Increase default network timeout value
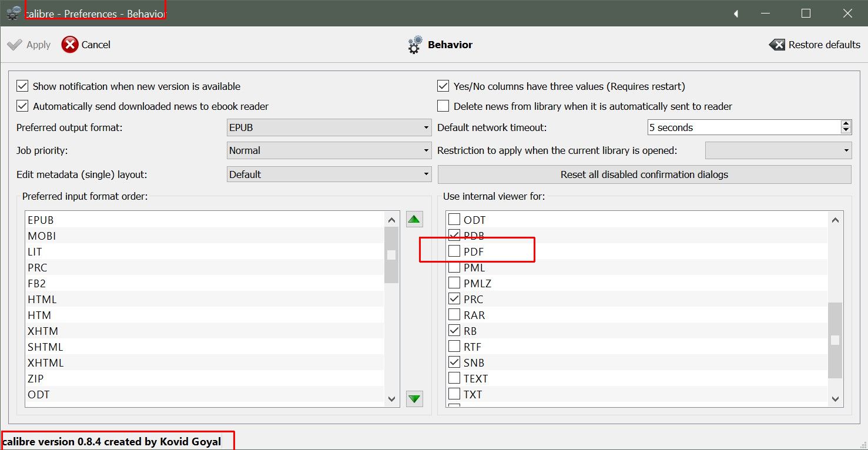Screen dimensions: 868x450 [846, 123]
